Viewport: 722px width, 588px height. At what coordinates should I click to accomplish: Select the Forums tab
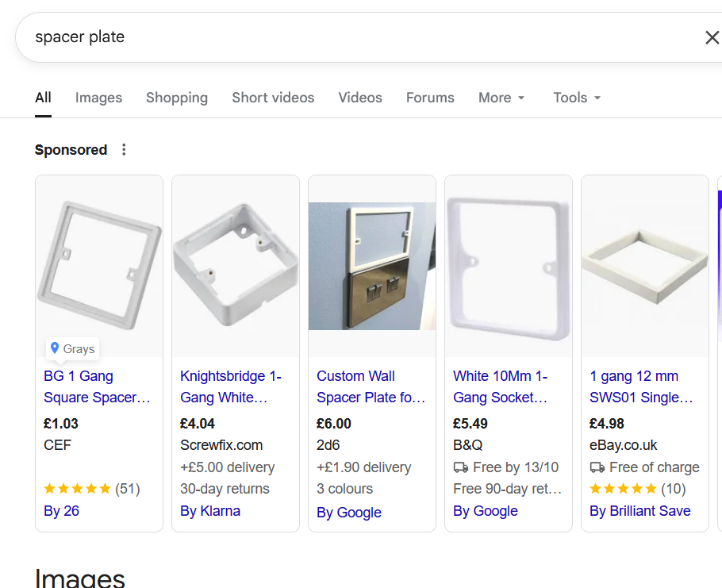click(430, 98)
